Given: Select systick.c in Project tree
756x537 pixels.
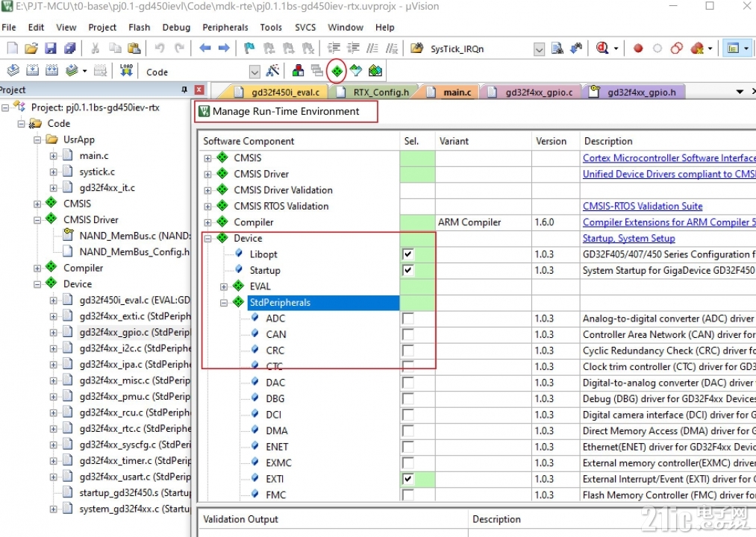Looking at the screenshot, I should [97, 172].
